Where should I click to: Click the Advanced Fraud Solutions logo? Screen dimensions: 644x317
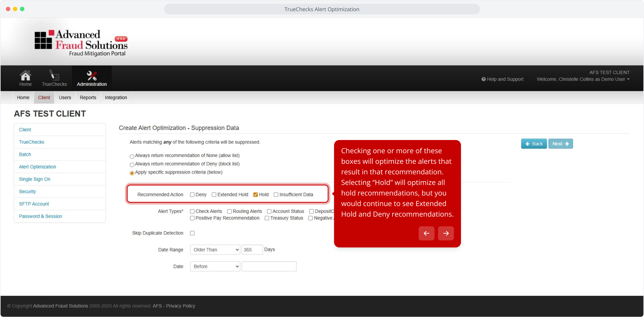[x=81, y=43]
